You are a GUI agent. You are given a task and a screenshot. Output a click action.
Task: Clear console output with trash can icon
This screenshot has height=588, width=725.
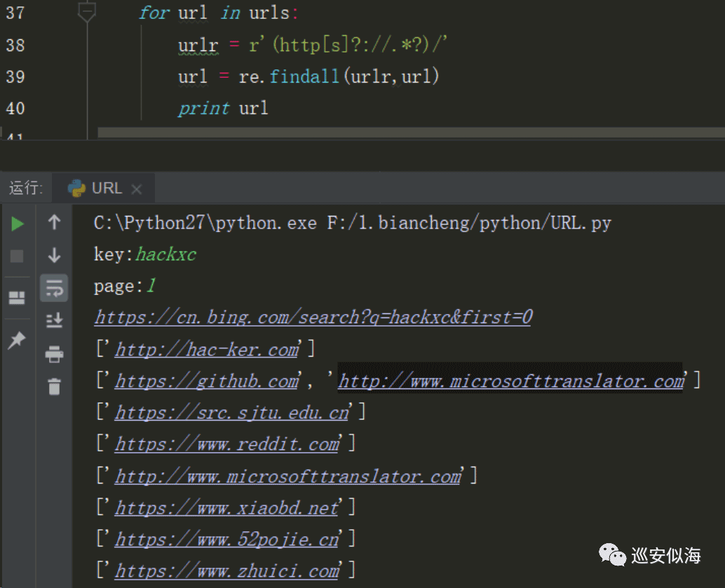click(54, 386)
